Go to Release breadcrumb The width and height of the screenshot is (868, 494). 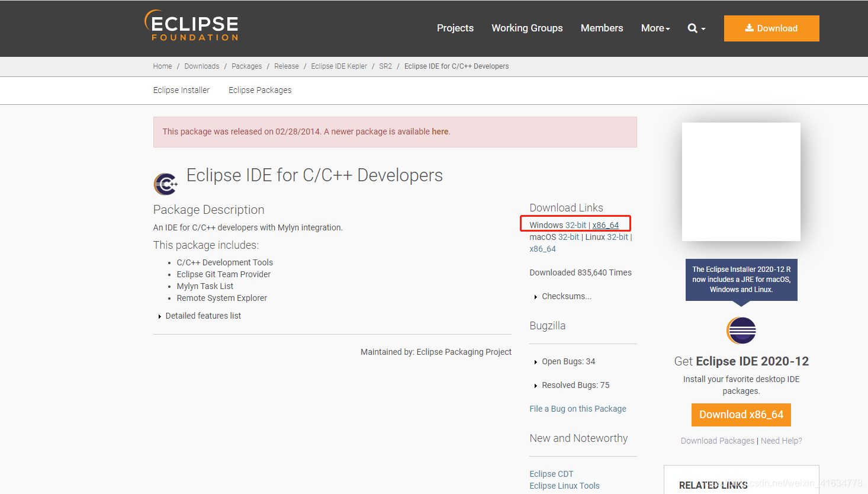point(287,66)
